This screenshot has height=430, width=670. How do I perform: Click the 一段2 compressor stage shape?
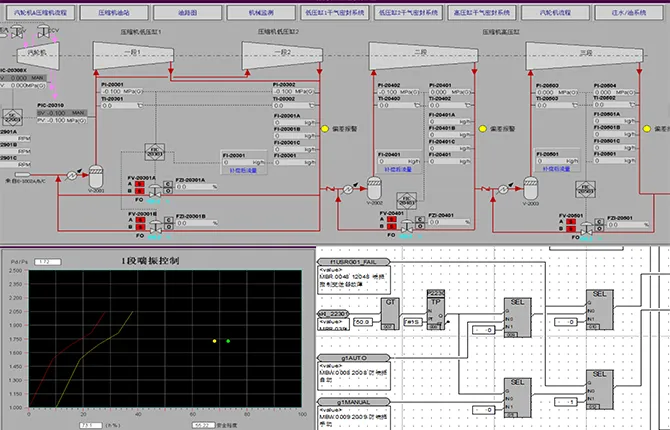coord(282,55)
